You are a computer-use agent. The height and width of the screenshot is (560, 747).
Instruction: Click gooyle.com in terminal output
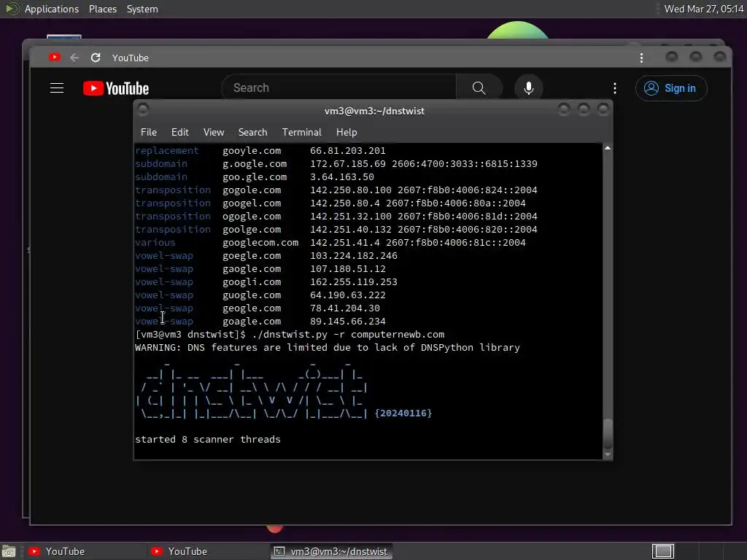tap(252, 151)
